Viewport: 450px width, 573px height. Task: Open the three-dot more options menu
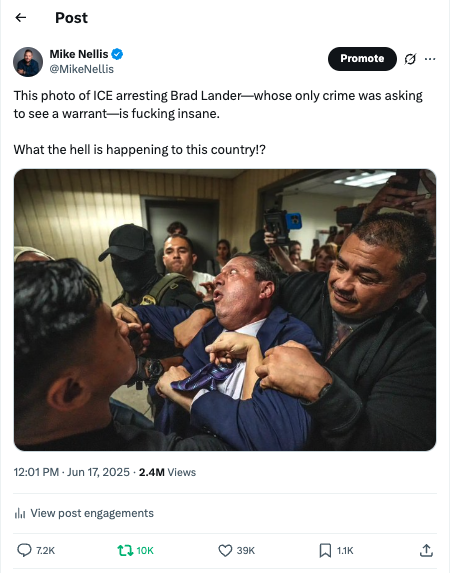tap(430, 59)
